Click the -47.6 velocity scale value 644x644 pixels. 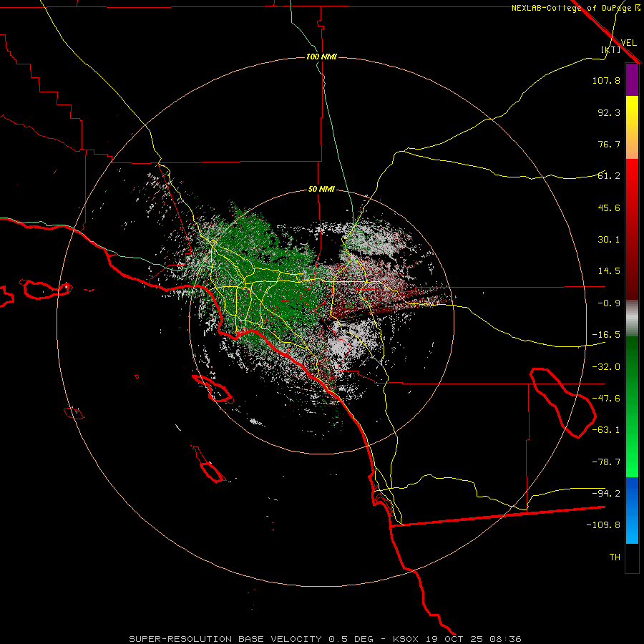pos(606,399)
